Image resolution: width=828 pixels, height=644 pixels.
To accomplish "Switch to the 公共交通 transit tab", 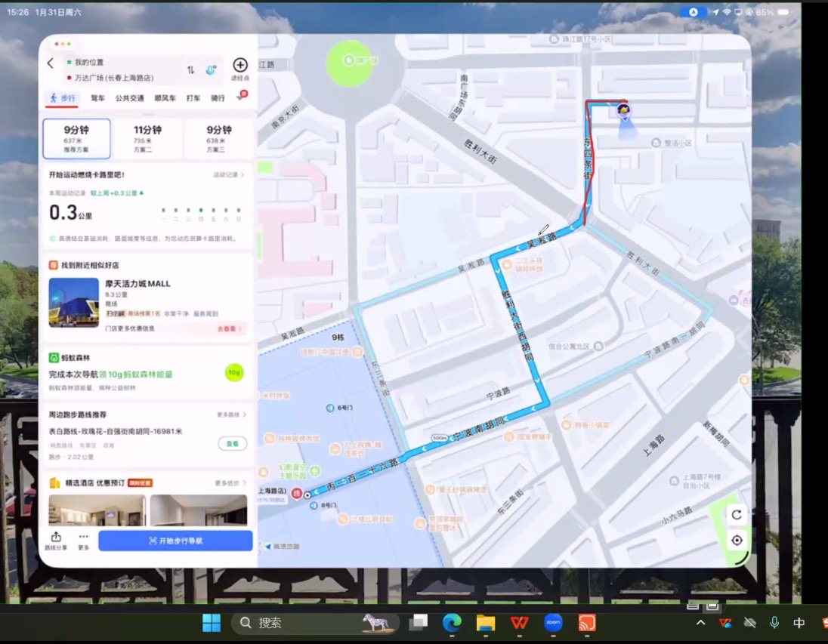I will (x=129, y=98).
